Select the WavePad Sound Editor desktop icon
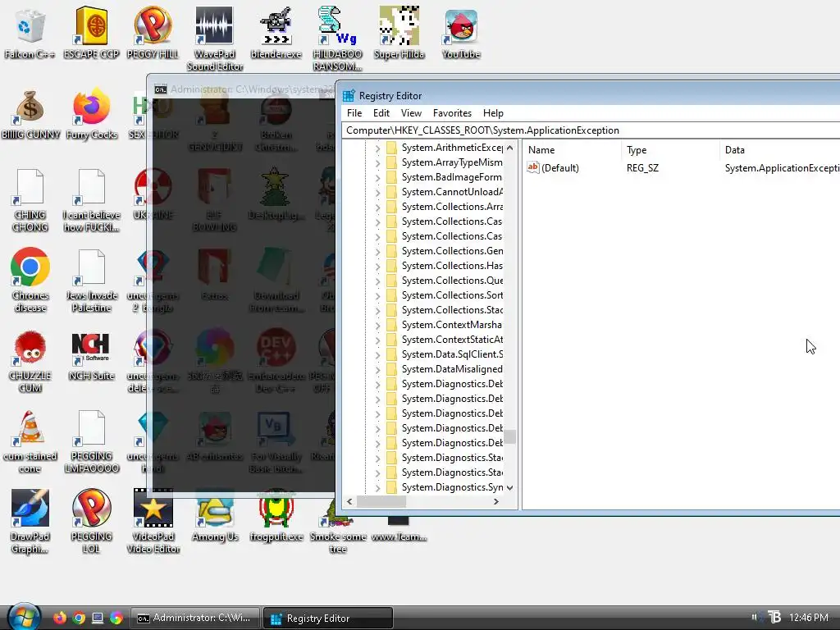The image size is (840, 630). coord(214,39)
